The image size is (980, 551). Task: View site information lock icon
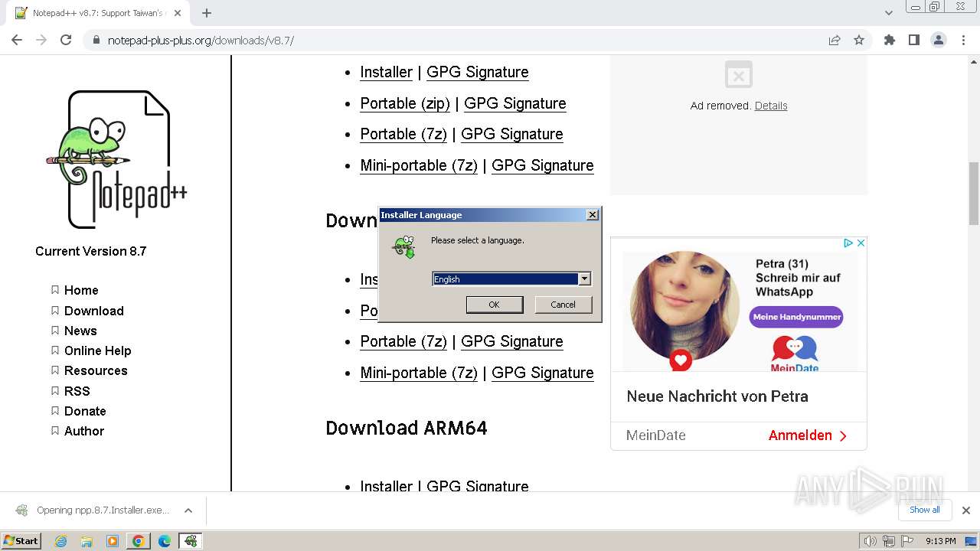[x=96, y=40]
